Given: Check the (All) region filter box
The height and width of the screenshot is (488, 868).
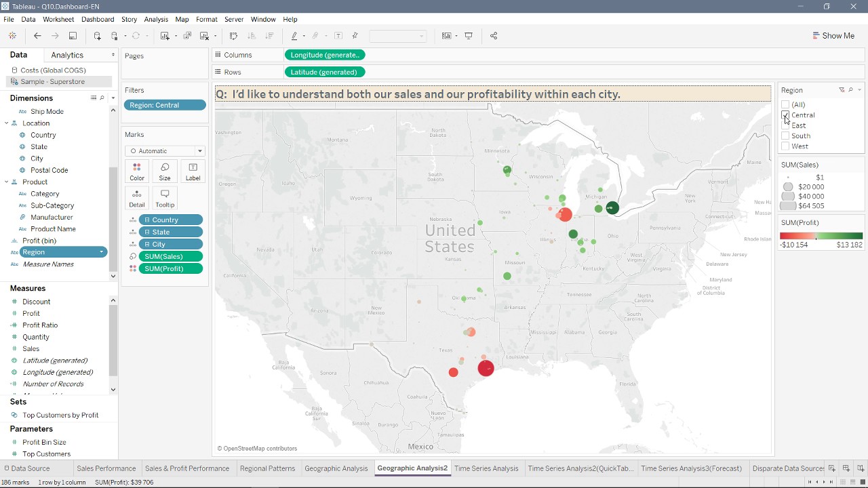Looking at the screenshot, I should pyautogui.click(x=785, y=104).
